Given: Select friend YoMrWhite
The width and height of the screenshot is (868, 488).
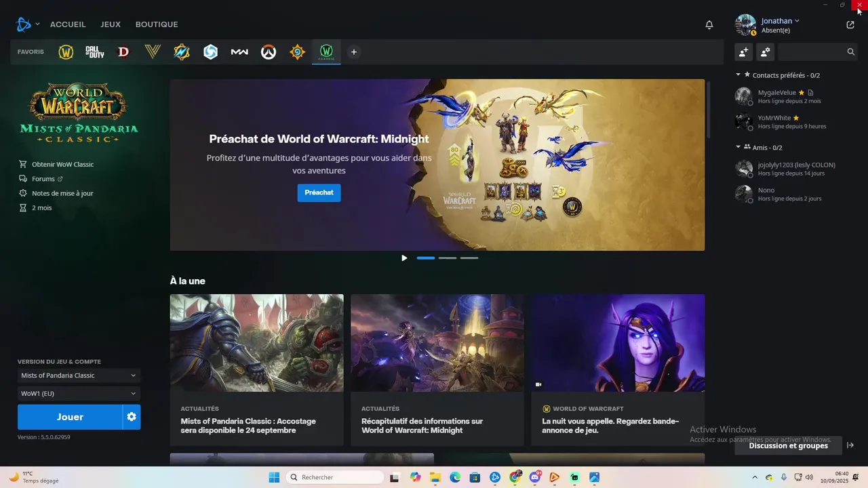Looking at the screenshot, I should coord(796,122).
